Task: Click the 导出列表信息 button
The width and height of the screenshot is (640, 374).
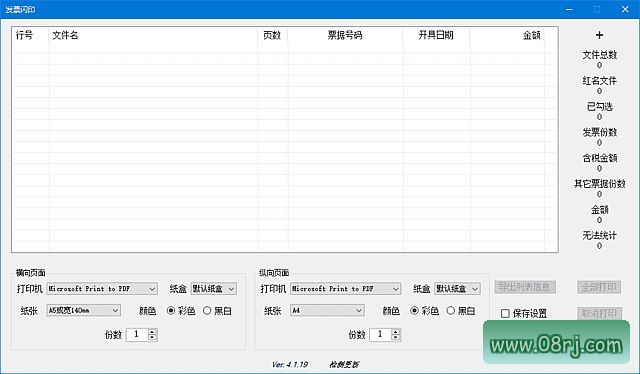Action: 525,287
